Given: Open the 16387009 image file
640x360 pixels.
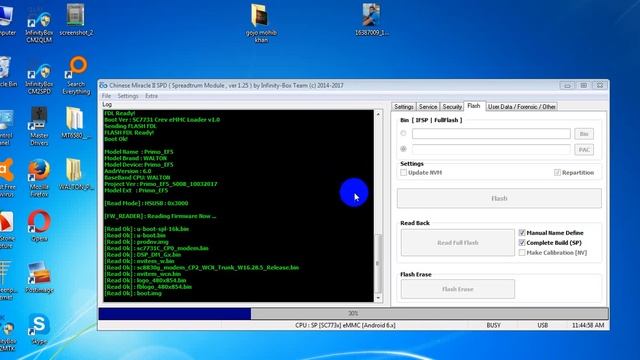Looking at the screenshot, I should (371, 20).
